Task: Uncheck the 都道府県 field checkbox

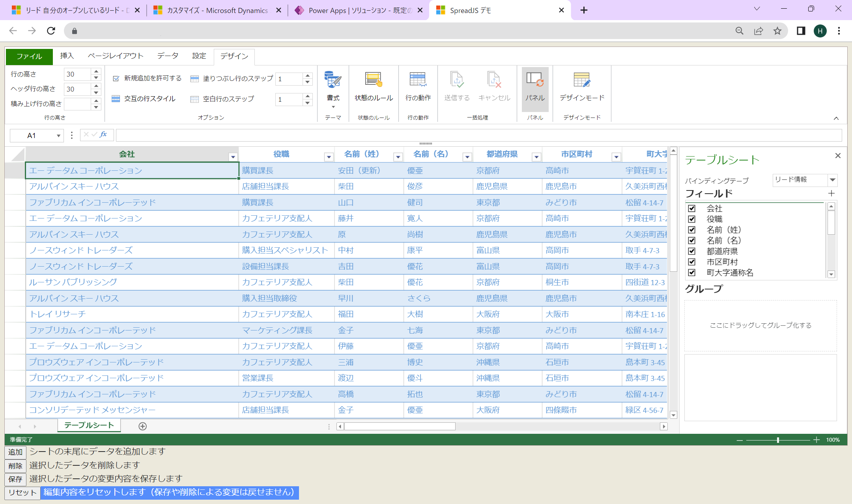Action: click(x=692, y=251)
